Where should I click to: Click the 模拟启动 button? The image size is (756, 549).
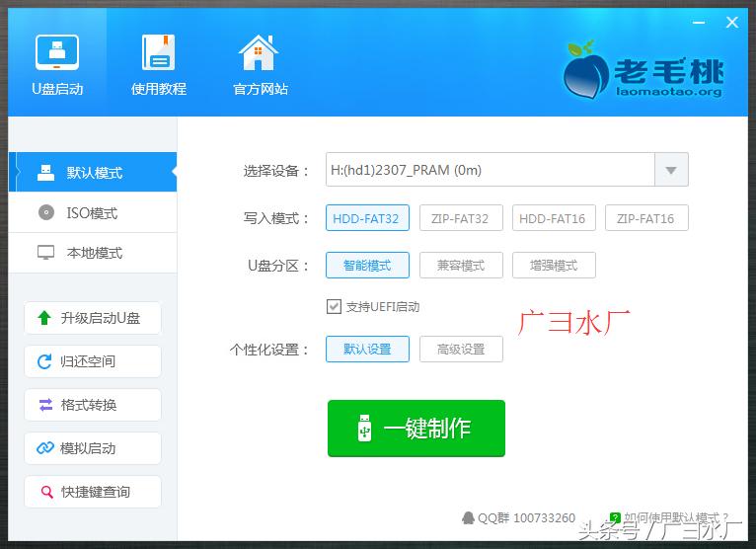93,448
